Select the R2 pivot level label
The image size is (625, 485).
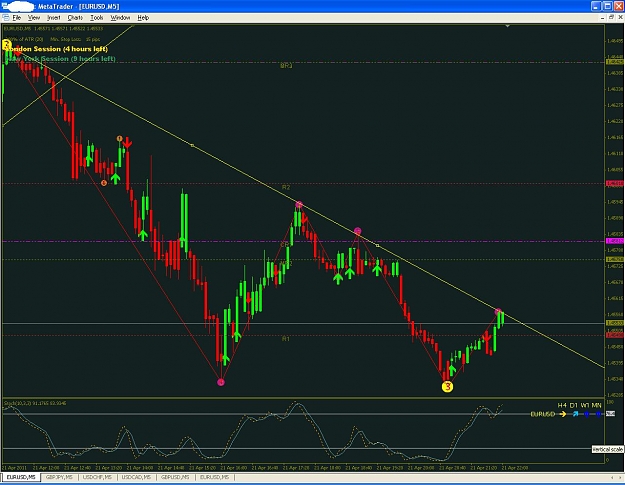tap(286, 187)
